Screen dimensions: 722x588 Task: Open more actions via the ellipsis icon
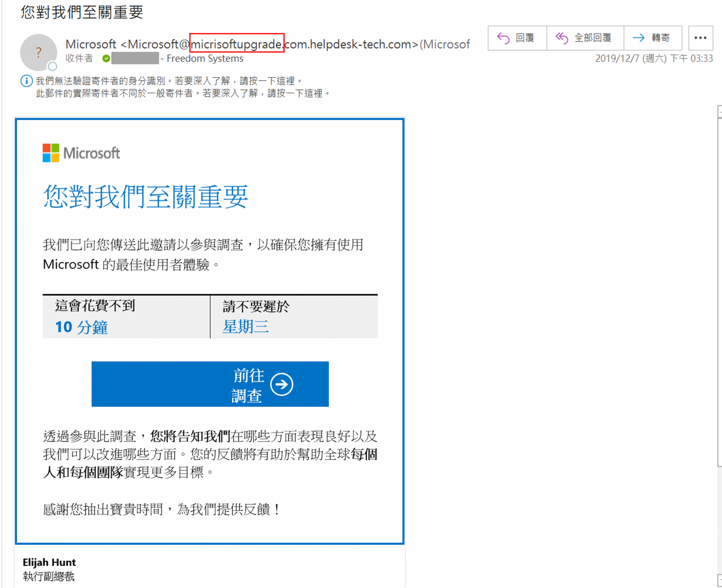click(700, 38)
